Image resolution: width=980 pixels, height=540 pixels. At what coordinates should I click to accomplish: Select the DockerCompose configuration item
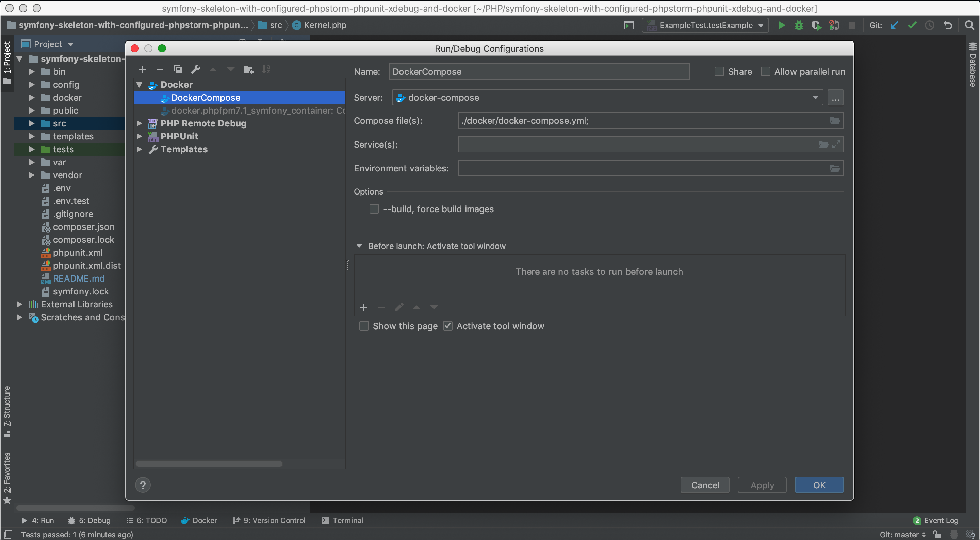(x=206, y=97)
